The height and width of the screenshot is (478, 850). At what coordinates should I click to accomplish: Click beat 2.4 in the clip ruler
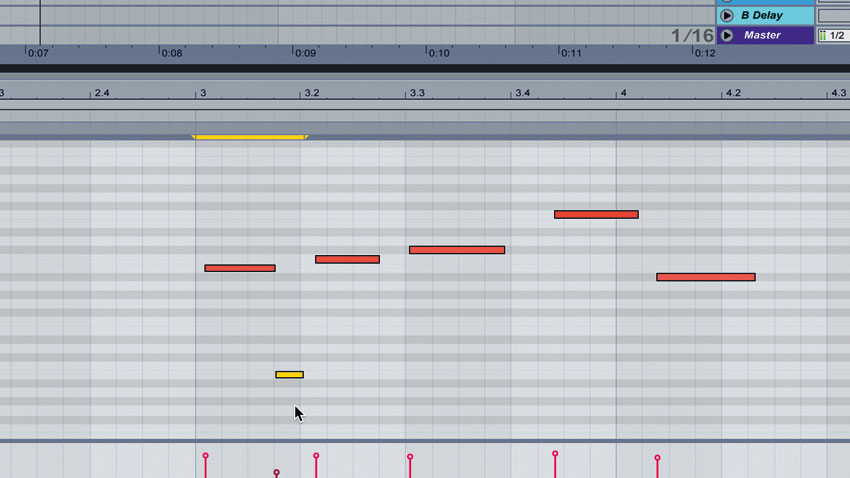(x=102, y=93)
